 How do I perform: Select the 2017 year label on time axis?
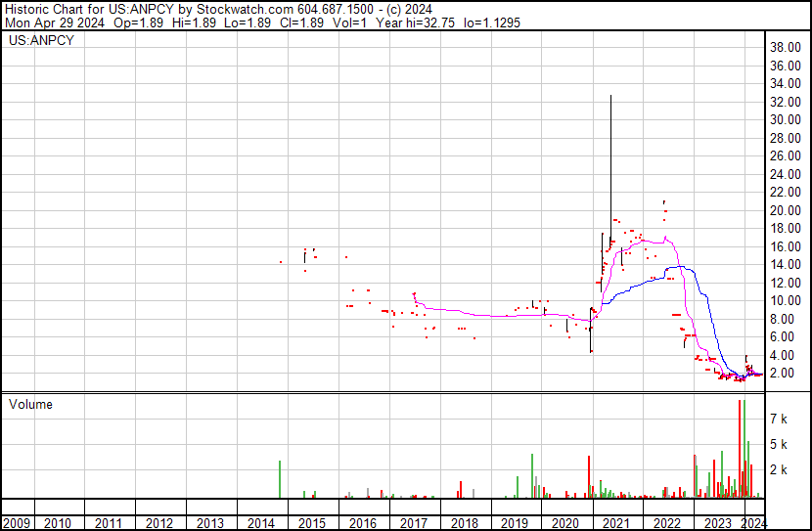pos(413,523)
